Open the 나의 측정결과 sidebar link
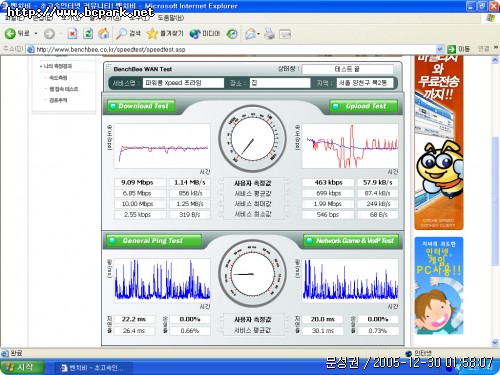Image resolution: width=500 pixels, height=375 pixels. click(58, 66)
